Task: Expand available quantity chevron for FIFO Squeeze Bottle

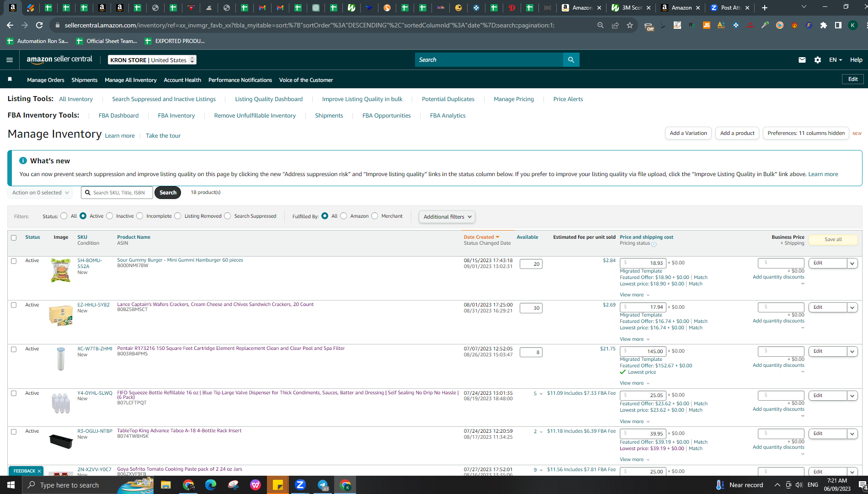Action: (541, 394)
